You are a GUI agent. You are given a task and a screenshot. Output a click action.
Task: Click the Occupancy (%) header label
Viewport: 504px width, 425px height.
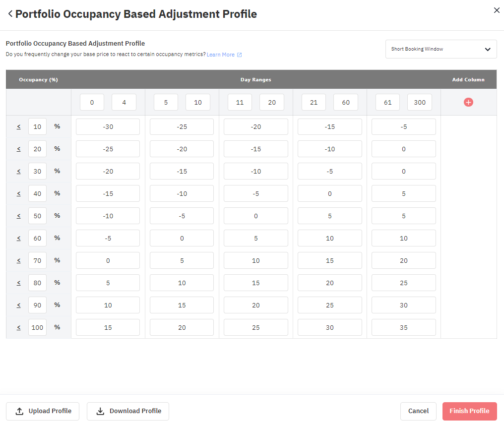(38, 80)
